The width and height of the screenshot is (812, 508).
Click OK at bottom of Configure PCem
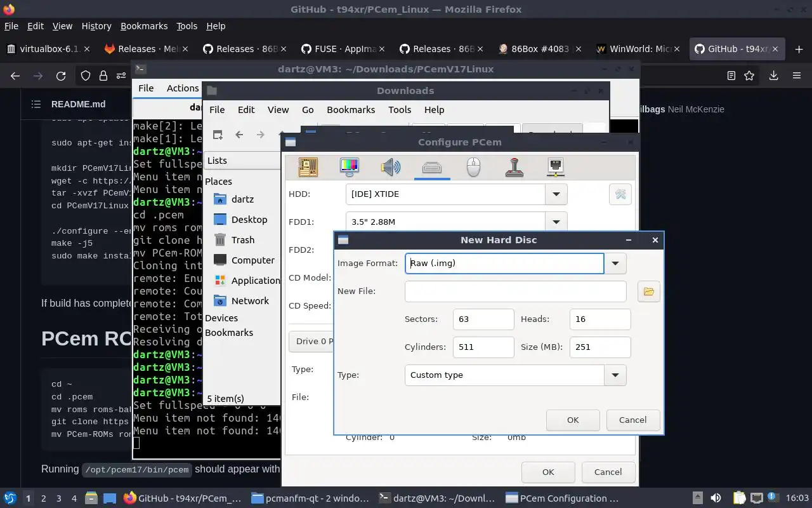(548, 472)
